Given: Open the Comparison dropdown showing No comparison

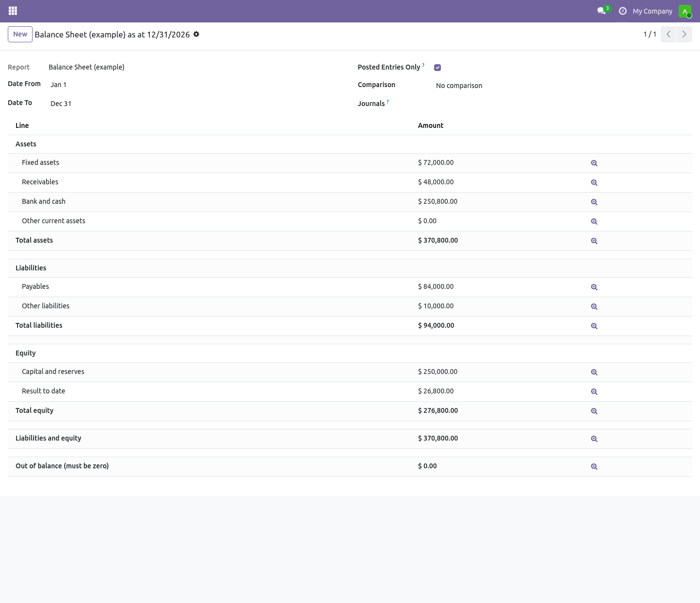Looking at the screenshot, I should pos(564,86).
